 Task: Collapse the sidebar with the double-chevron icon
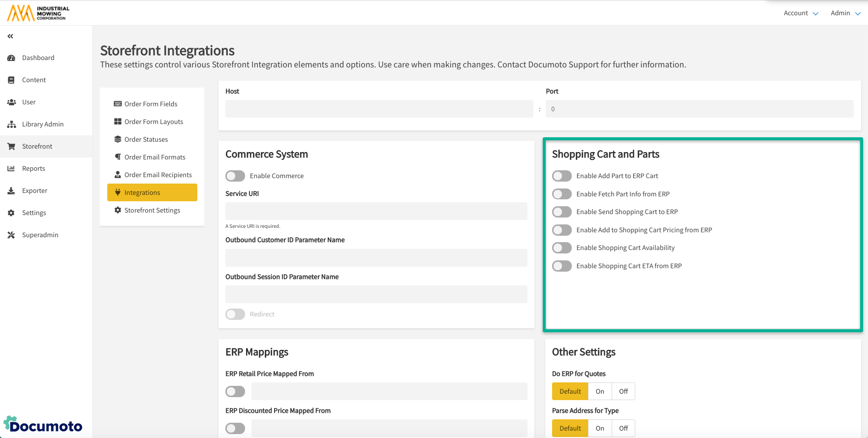[10, 36]
